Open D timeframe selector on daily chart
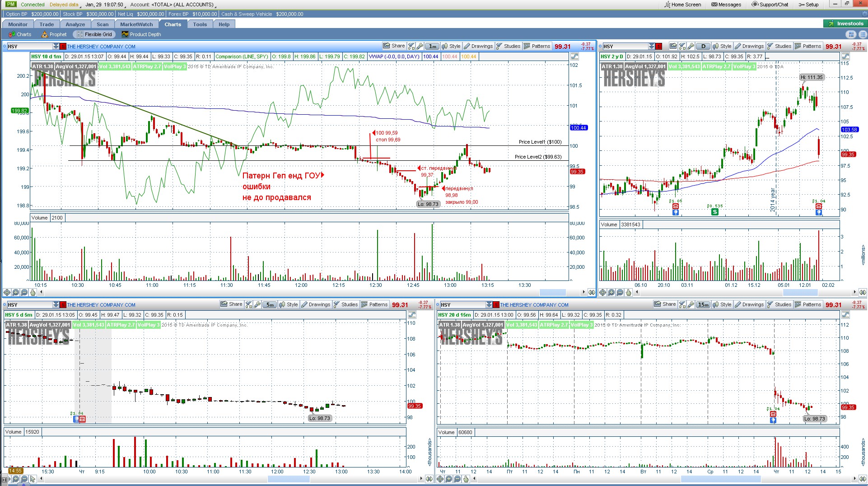868x486 pixels. [x=703, y=46]
